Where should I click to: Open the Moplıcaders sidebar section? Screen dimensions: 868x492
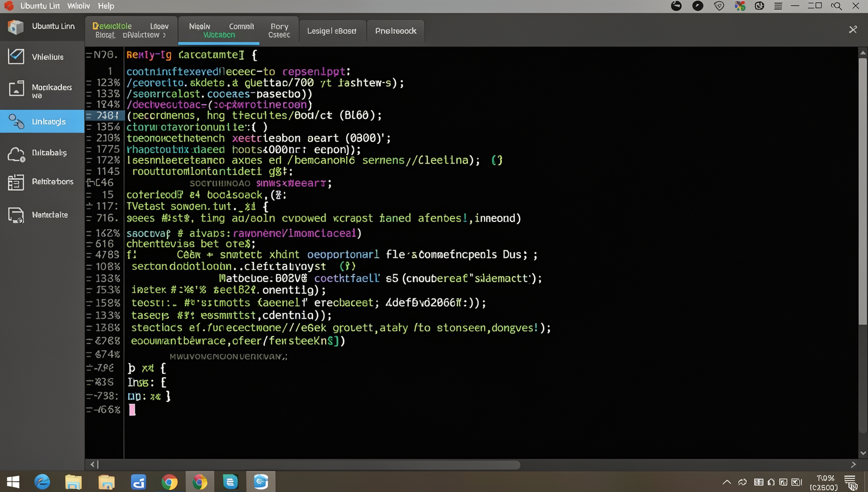coord(42,90)
